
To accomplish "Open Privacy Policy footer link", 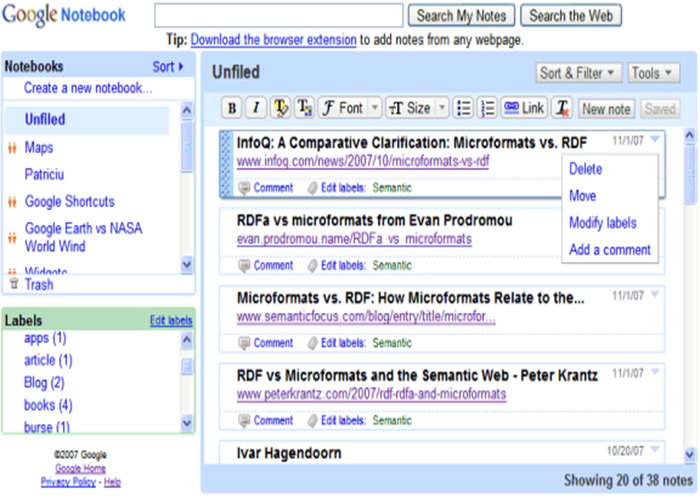I will [x=68, y=482].
